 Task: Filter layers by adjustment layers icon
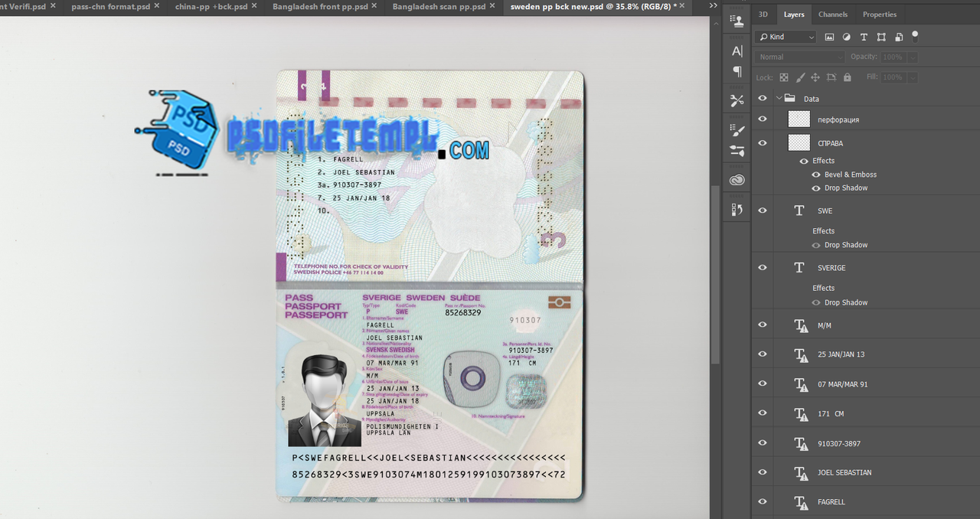pos(847,37)
